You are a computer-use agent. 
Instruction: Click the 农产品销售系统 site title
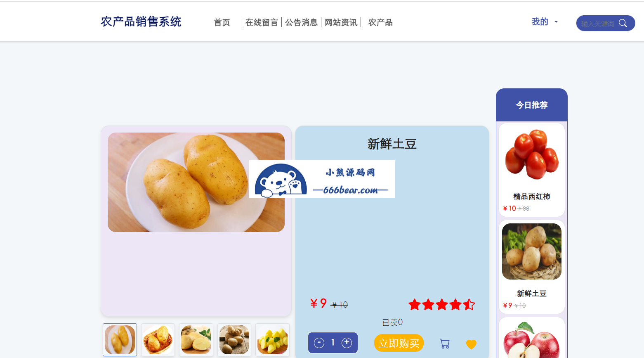pyautogui.click(x=141, y=21)
